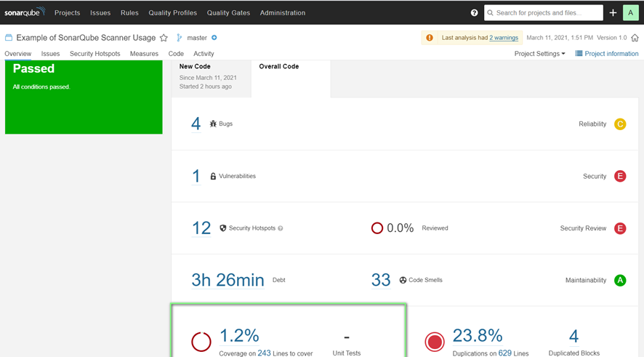Open Quality Gates in the top navigation

tap(228, 13)
